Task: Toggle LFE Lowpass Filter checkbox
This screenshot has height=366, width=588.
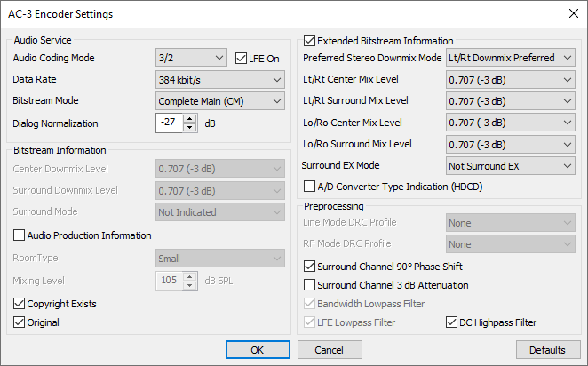Action: point(309,322)
